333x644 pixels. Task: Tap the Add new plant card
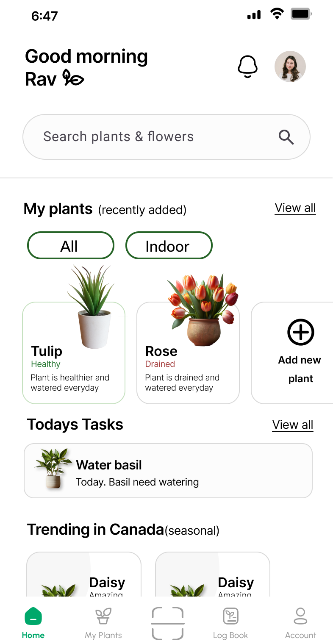(292, 353)
